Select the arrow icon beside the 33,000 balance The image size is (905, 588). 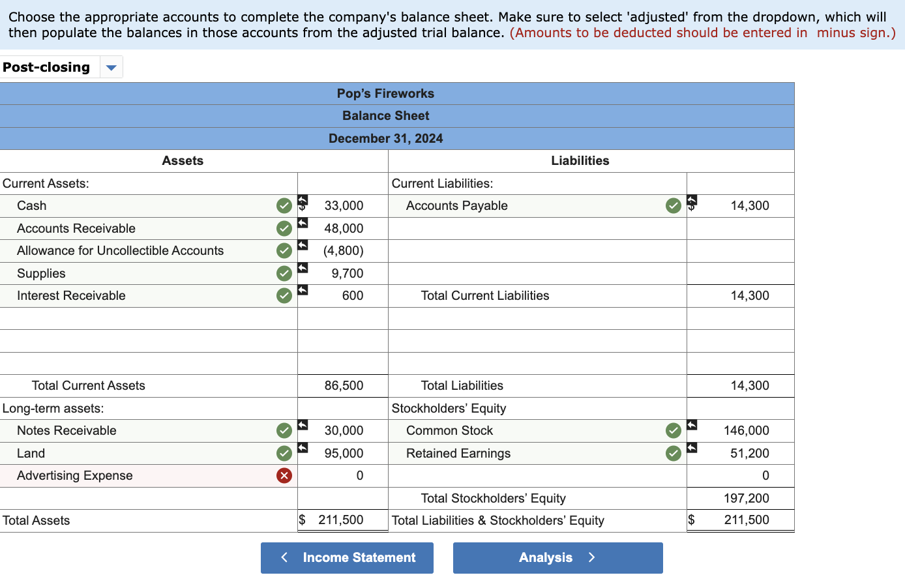302,202
